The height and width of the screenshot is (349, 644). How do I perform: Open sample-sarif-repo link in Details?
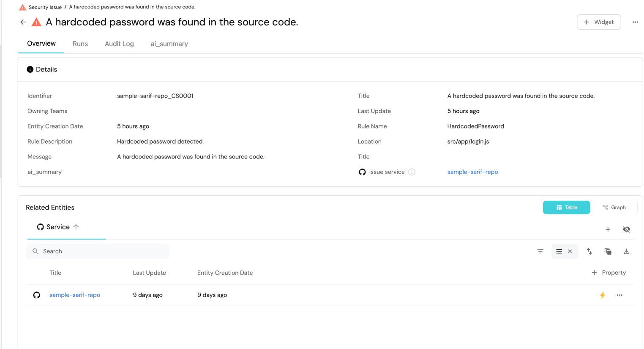tap(472, 172)
